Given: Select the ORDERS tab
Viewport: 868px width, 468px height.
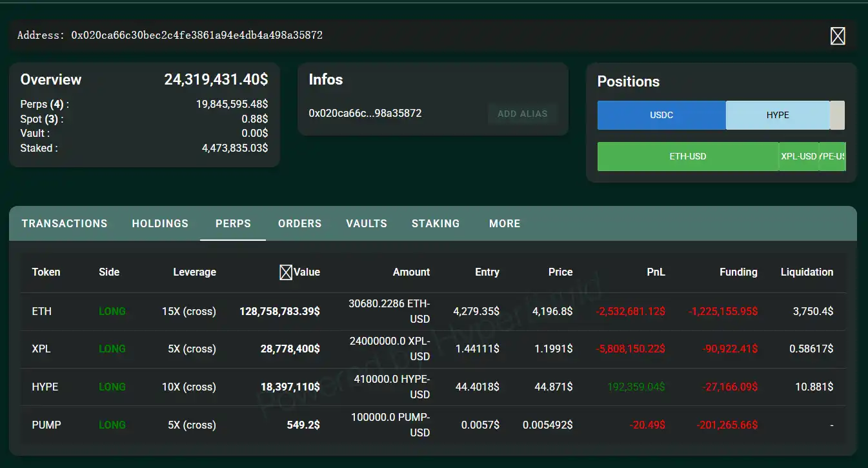Looking at the screenshot, I should [x=299, y=223].
